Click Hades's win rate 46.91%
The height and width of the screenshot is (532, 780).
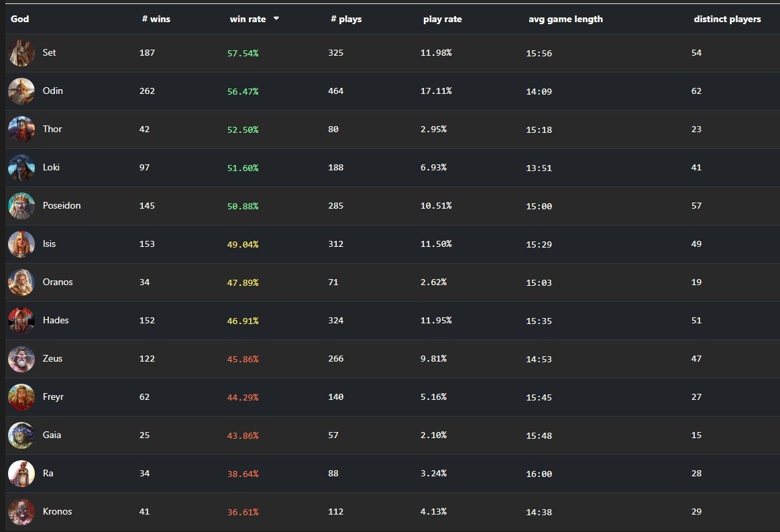pyautogui.click(x=243, y=321)
